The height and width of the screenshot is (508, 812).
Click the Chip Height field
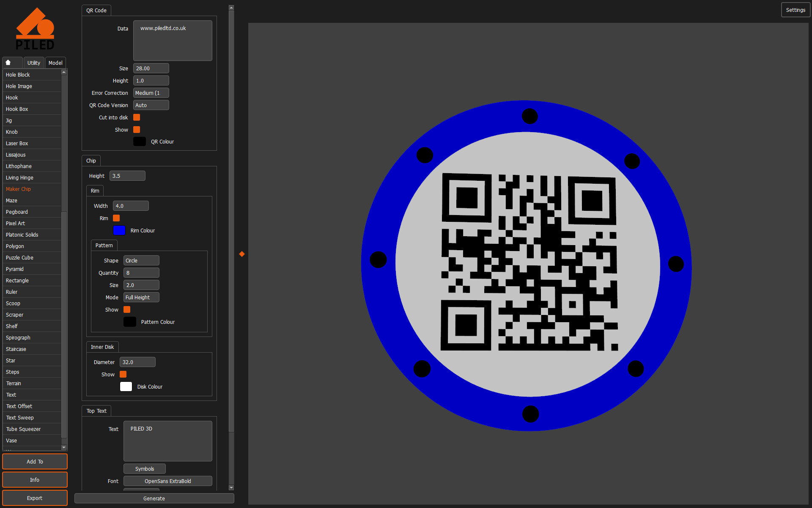point(127,176)
